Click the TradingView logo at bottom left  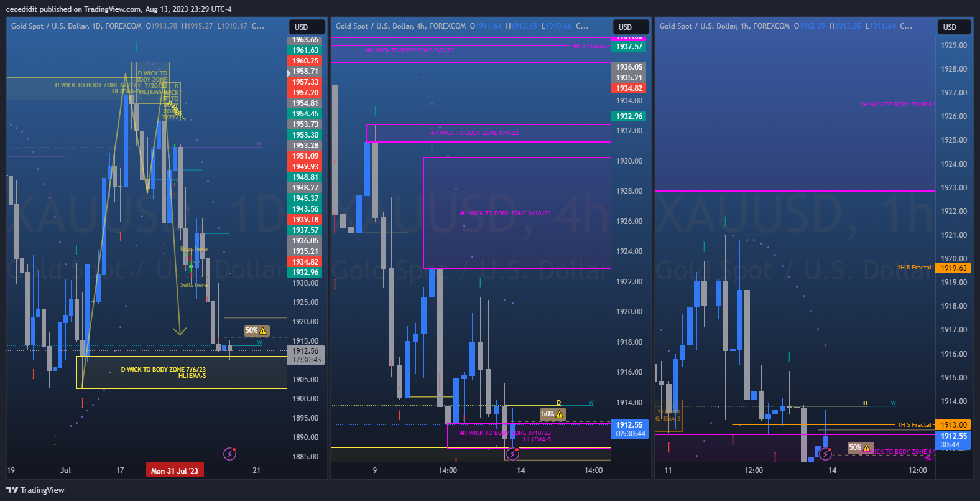(x=35, y=490)
